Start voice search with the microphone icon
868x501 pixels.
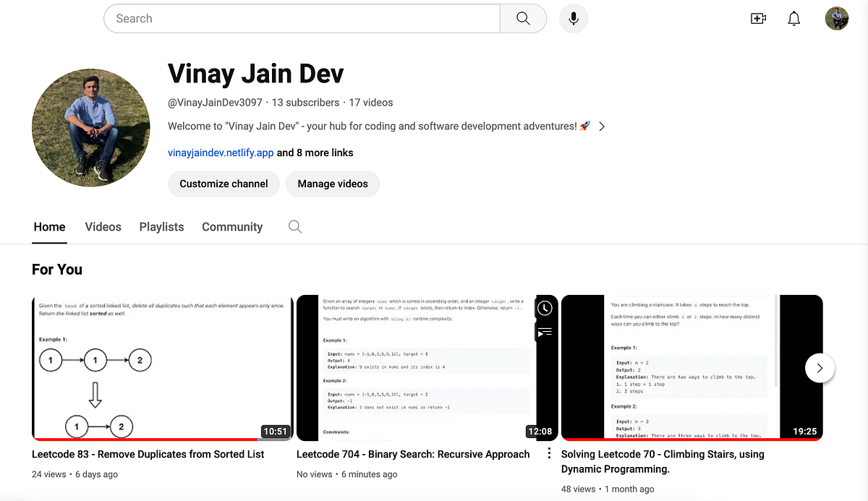click(x=574, y=19)
